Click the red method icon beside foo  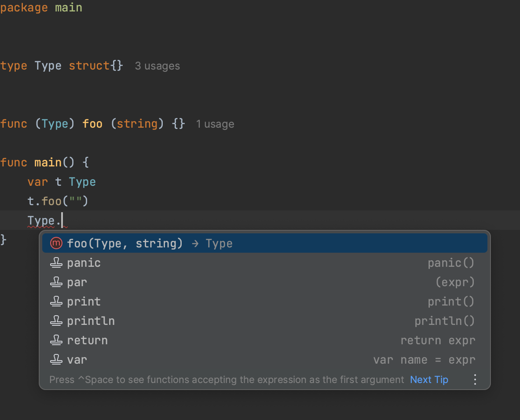point(56,243)
